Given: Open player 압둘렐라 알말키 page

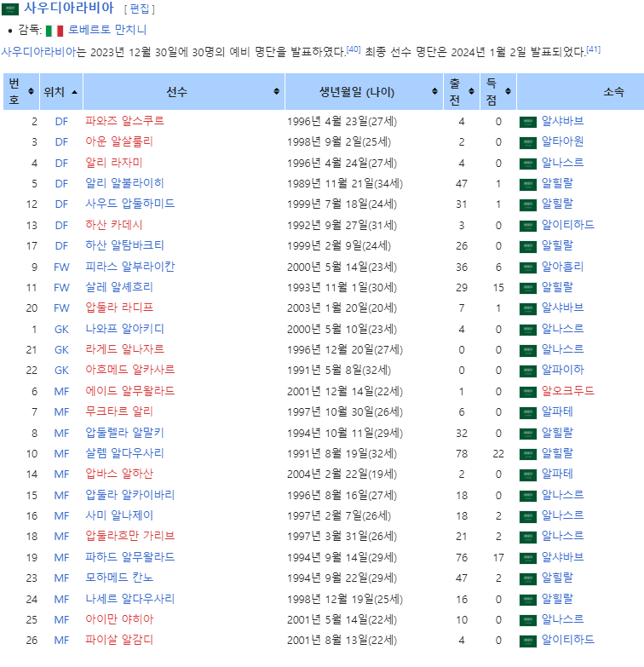Looking at the screenshot, I should pyautogui.click(x=124, y=433).
